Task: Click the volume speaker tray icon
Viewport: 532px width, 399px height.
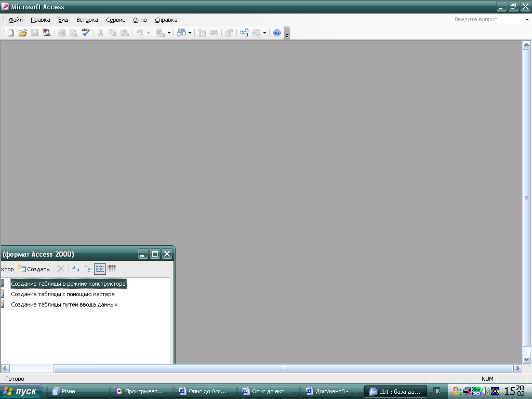Action: point(486,392)
